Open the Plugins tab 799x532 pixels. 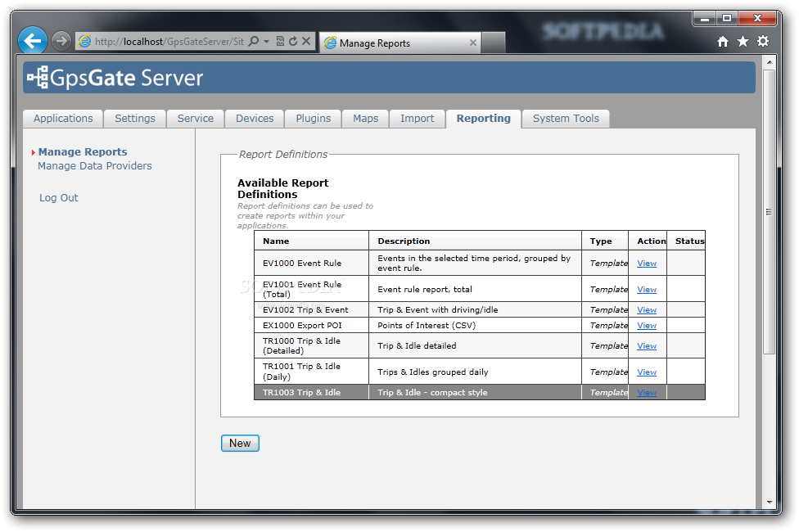click(314, 118)
